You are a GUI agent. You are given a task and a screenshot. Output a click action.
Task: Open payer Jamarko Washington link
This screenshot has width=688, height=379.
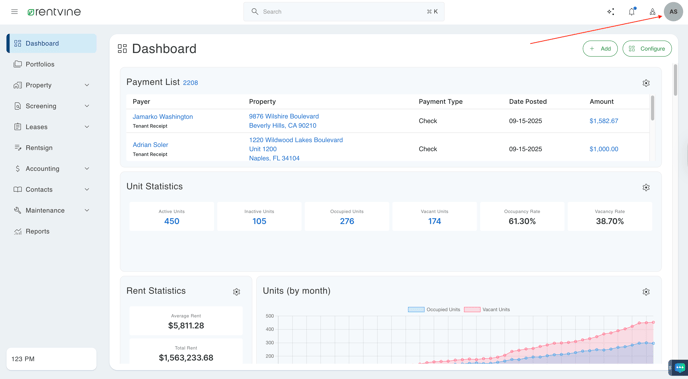coord(163,117)
